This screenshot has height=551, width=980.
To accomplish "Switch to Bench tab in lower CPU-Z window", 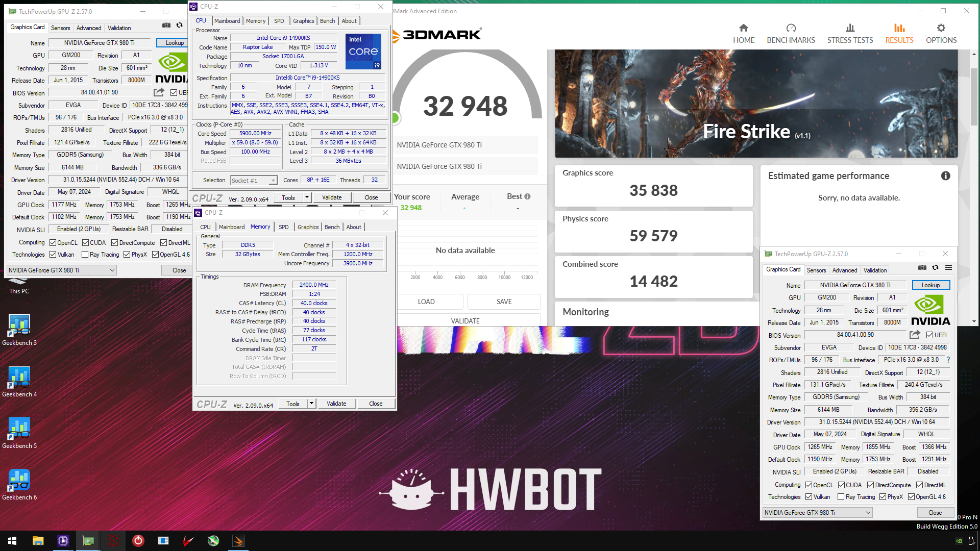I will click(x=332, y=227).
